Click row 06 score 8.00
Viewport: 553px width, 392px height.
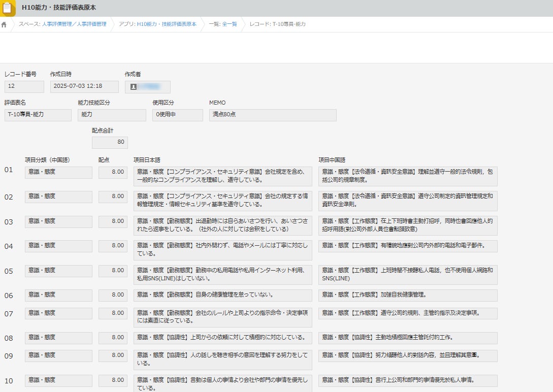[113, 296]
